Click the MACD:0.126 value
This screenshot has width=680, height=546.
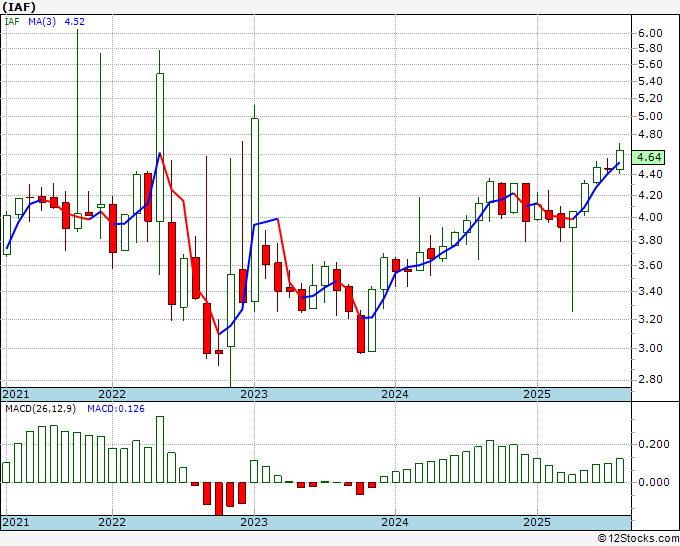(x=116, y=409)
